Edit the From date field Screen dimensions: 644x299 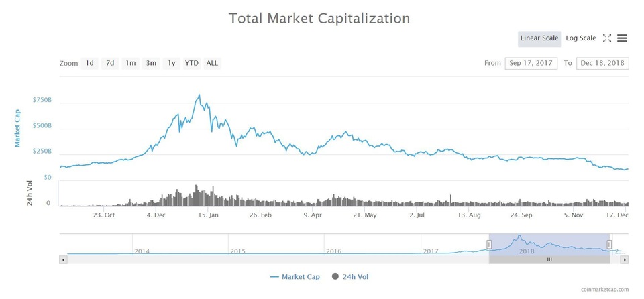(x=531, y=63)
